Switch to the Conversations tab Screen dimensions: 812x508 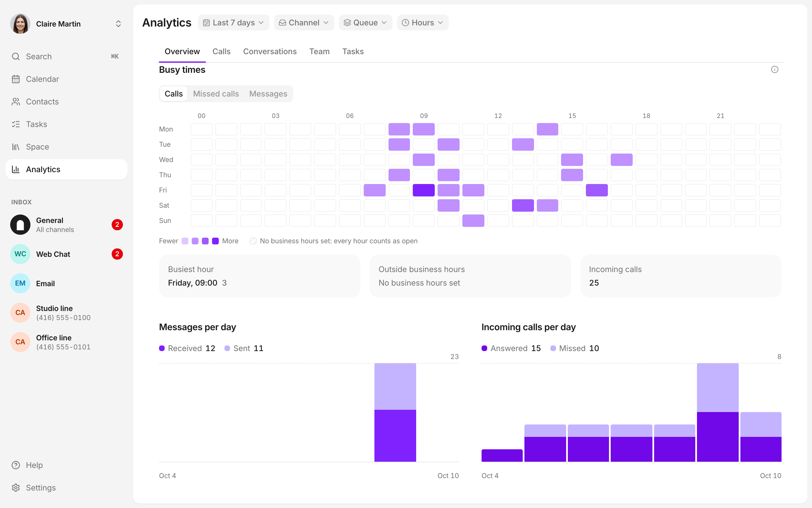click(x=270, y=51)
